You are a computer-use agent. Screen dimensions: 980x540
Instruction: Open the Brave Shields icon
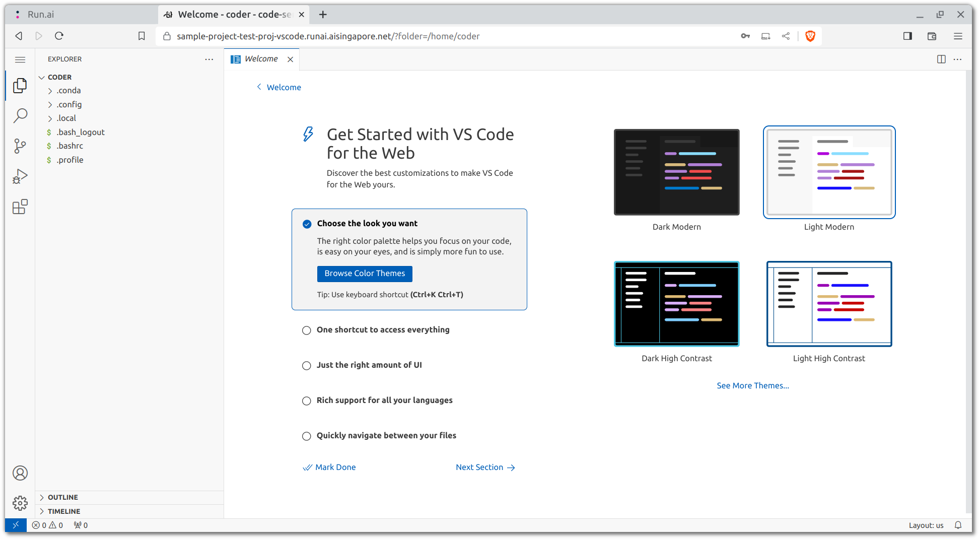(810, 36)
